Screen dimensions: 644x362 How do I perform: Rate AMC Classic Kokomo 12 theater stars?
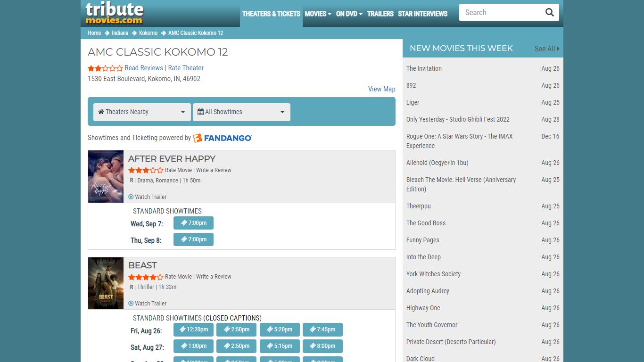pos(105,68)
